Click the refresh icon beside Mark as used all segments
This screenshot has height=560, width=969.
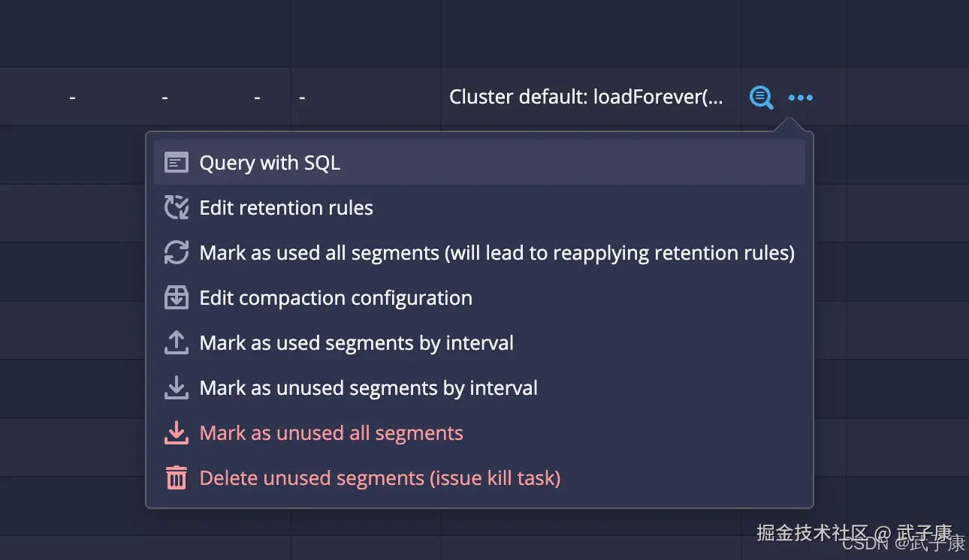pyautogui.click(x=176, y=252)
